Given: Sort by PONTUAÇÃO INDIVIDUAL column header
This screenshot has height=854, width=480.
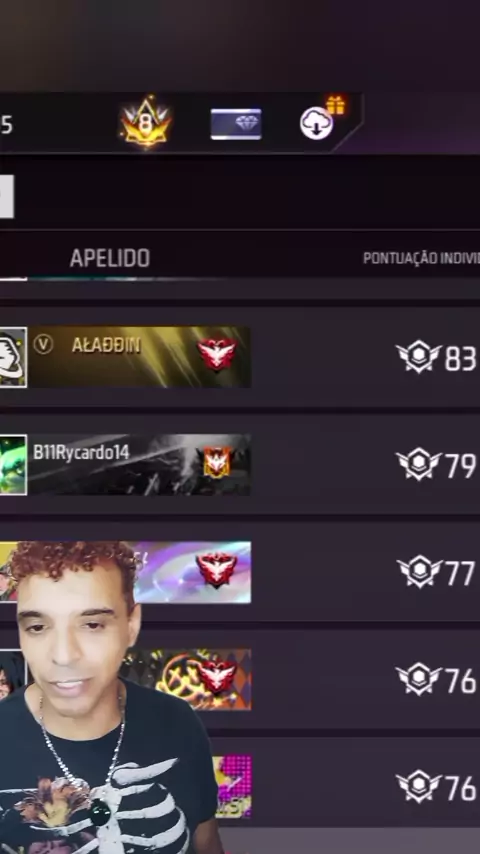Looking at the screenshot, I should coord(421,258).
